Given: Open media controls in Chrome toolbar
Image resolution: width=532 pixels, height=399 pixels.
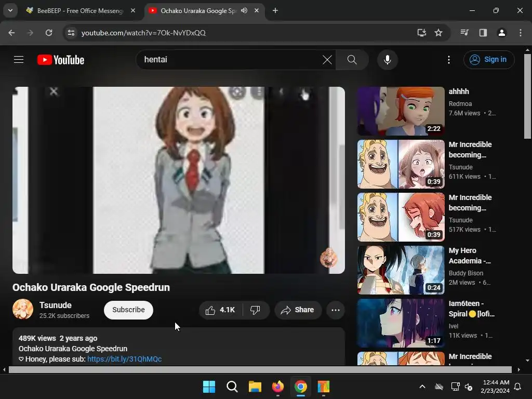Looking at the screenshot, I should 464,33.
